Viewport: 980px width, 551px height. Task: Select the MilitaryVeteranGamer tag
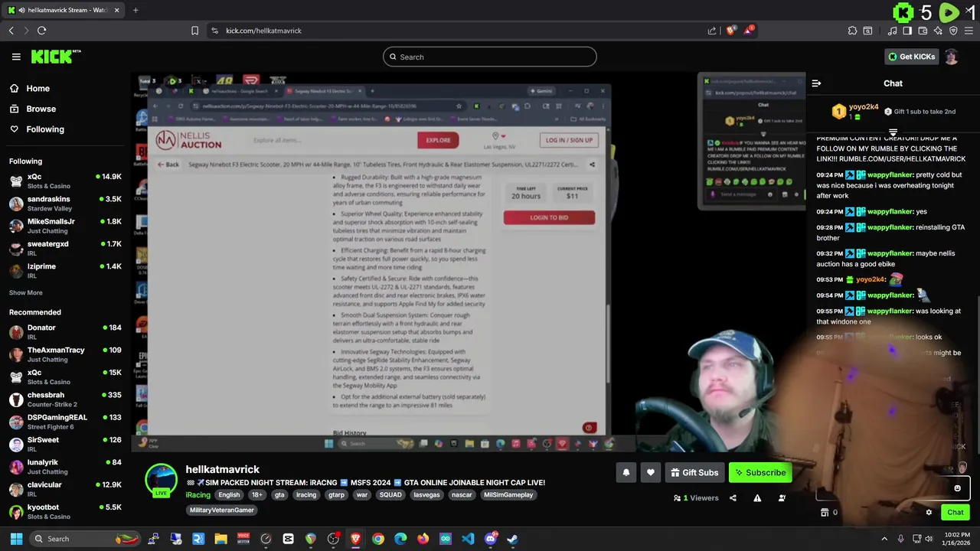(222, 510)
